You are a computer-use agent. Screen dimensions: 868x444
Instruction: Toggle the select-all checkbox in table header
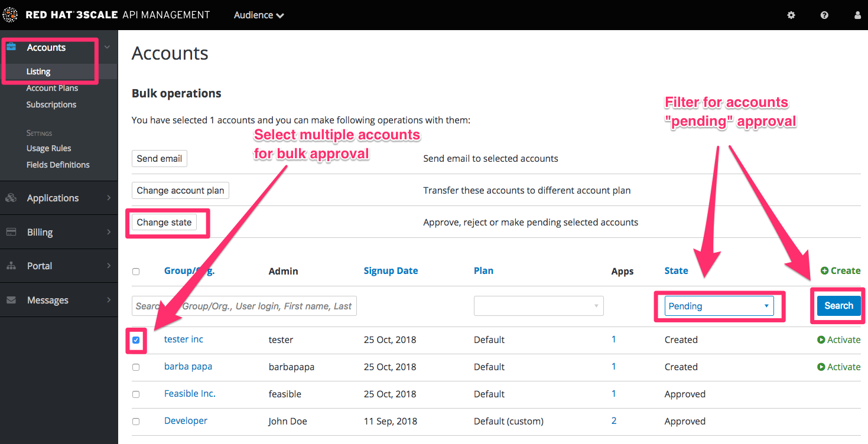coord(136,272)
